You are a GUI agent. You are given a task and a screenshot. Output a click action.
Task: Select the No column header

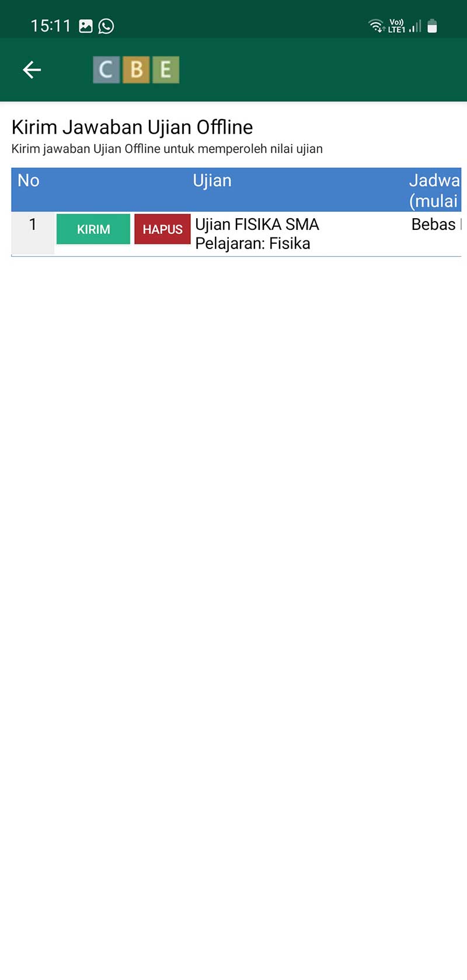coord(29,180)
